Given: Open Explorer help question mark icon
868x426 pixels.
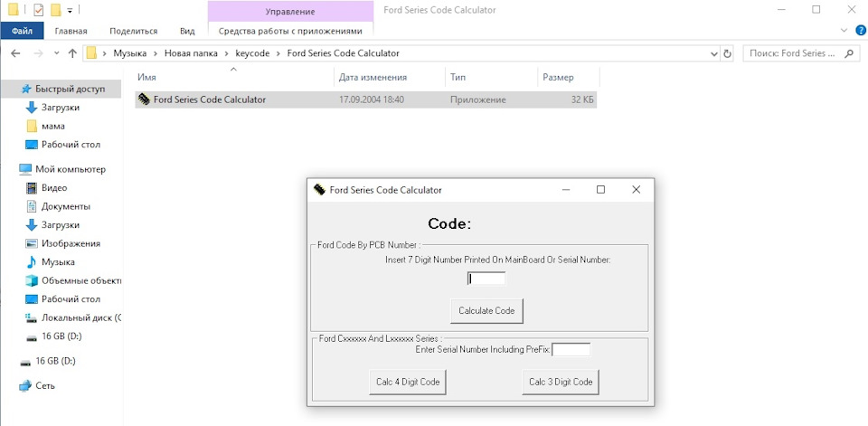Looking at the screenshot, I should (860, 31).
